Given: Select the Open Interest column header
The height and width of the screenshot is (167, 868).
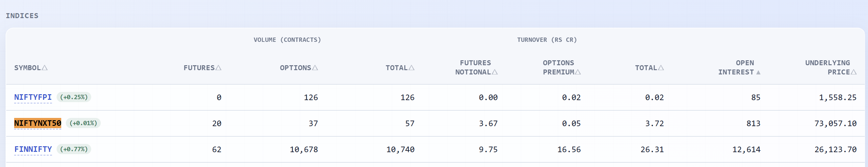Looking at the screenshot, I should tap(739, 68).
